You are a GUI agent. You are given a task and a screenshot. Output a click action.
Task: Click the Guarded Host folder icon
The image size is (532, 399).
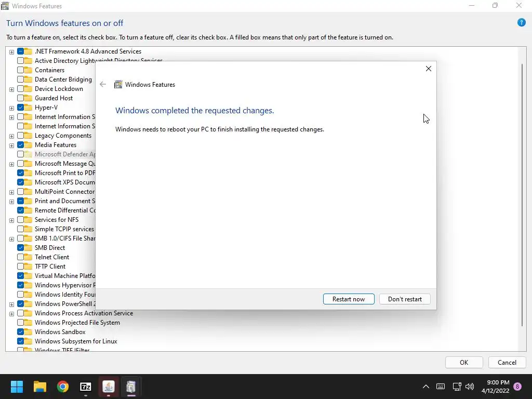pos(28,98)
